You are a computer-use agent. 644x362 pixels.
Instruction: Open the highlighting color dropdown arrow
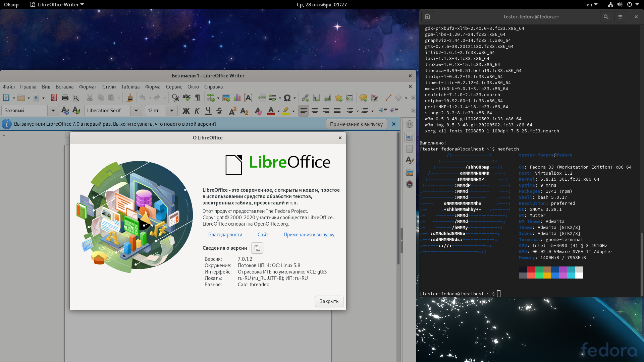tap(293, 111)
